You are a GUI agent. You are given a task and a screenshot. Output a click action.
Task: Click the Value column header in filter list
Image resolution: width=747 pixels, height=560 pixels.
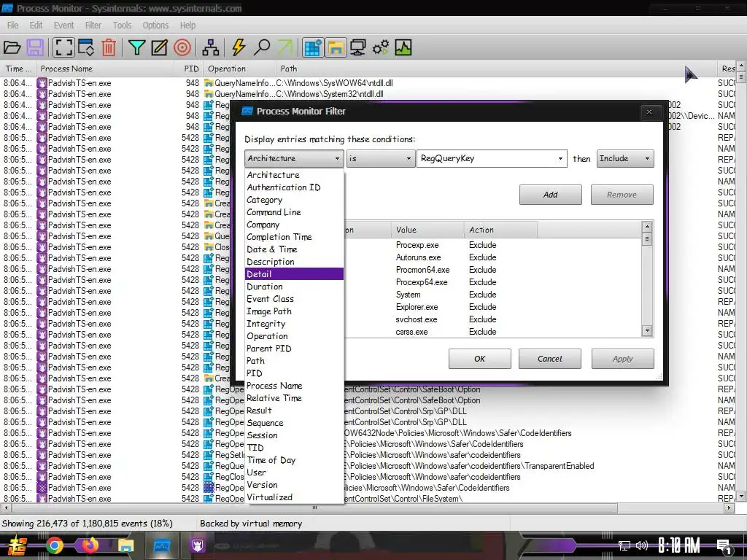[427, 230]
